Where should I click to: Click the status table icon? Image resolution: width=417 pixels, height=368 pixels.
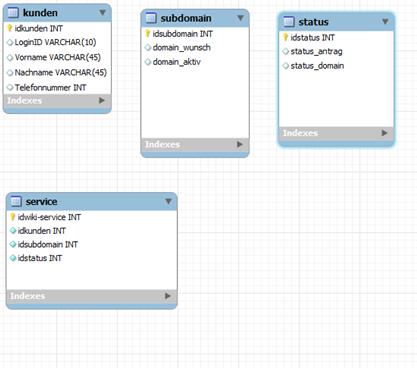(x=289, y=22)
